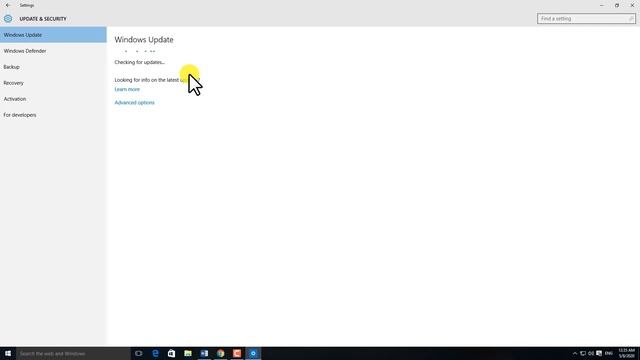Launch Microsoft Edge from the taskbar

click(x=155, y=353)
